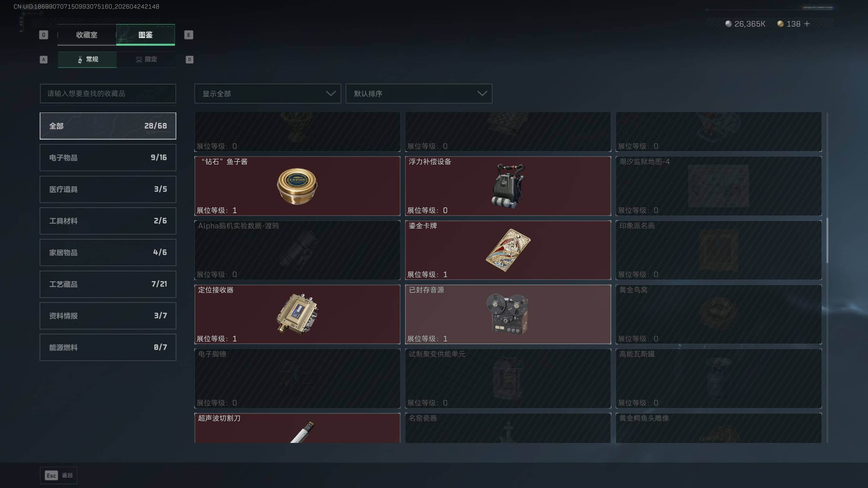Select the 全部 28/68 category filter
The width and height of the screenshot is (868, 488).
click(108, 126)
